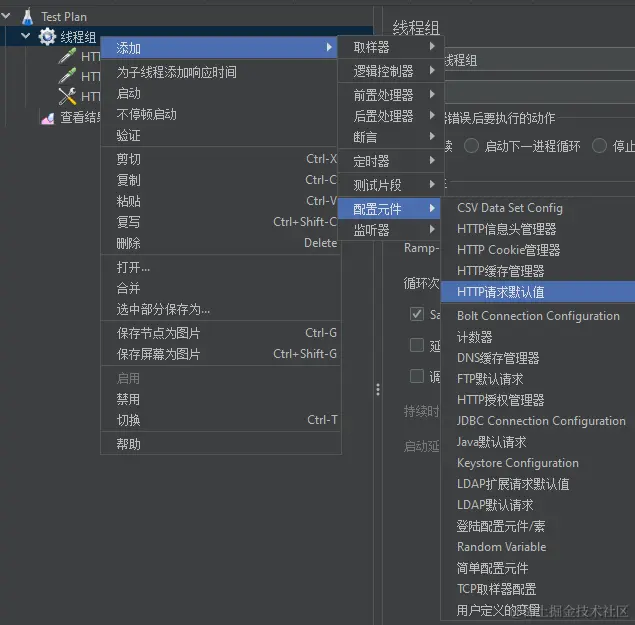Add LDAP扩展请求默认值 config element
635x625 pixels.
coord(538,484)
